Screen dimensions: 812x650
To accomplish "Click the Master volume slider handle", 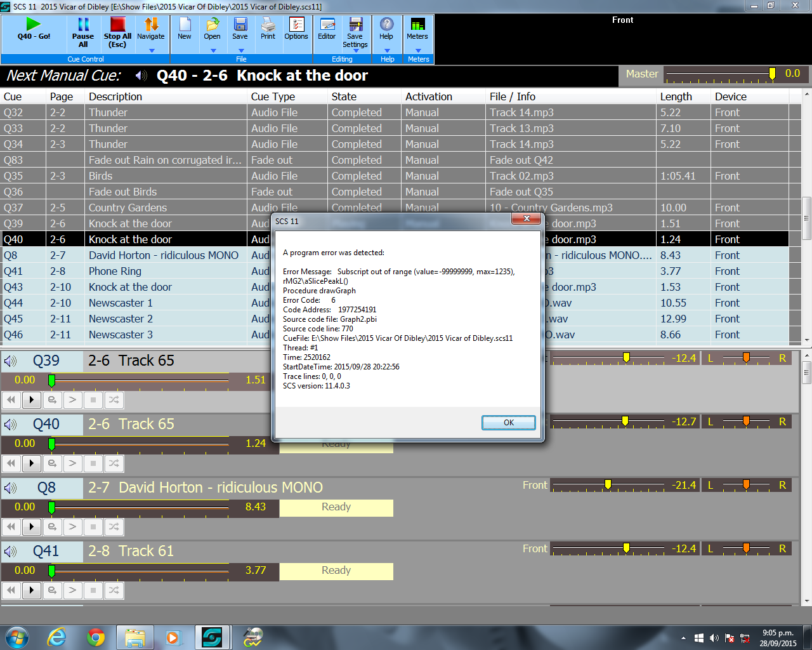I will coord(772,74).
